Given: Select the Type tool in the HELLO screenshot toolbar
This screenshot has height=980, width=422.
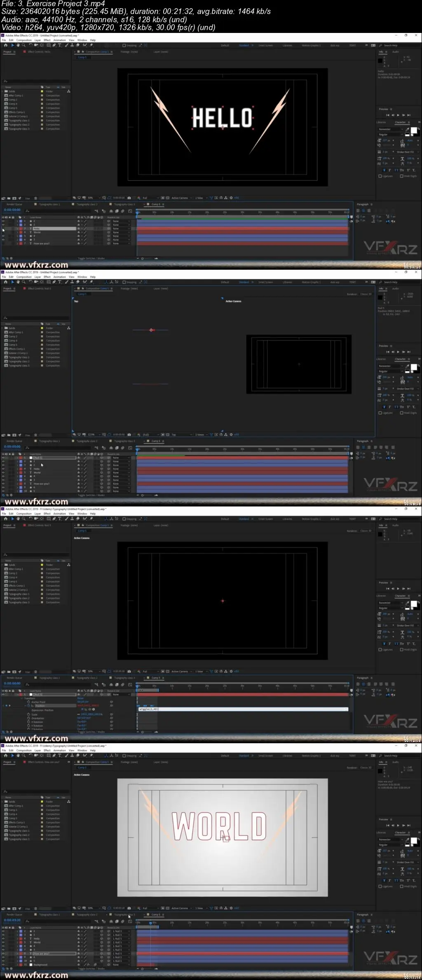Looking at the screenshot, I should [60, 45].
